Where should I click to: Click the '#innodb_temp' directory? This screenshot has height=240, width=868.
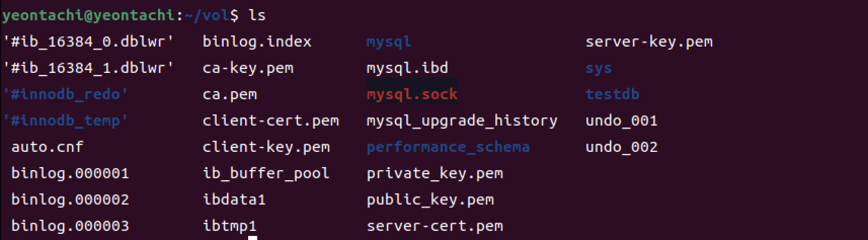65,121
